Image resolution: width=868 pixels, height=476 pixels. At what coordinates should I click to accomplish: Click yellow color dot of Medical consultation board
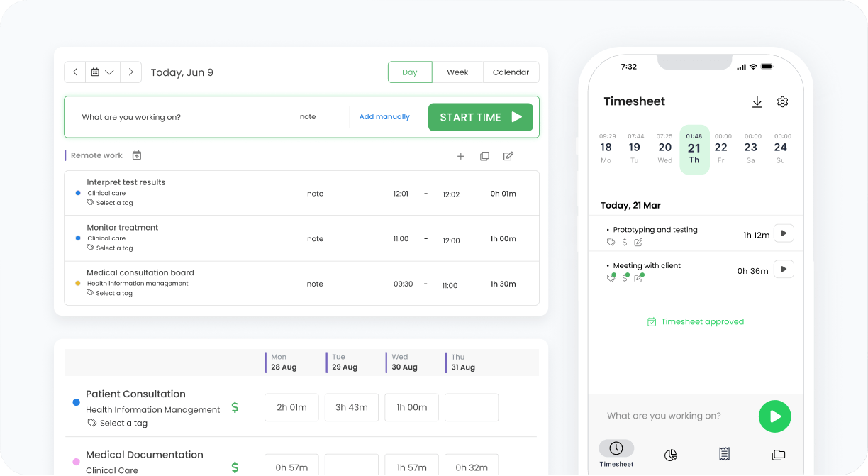point(78,283)
